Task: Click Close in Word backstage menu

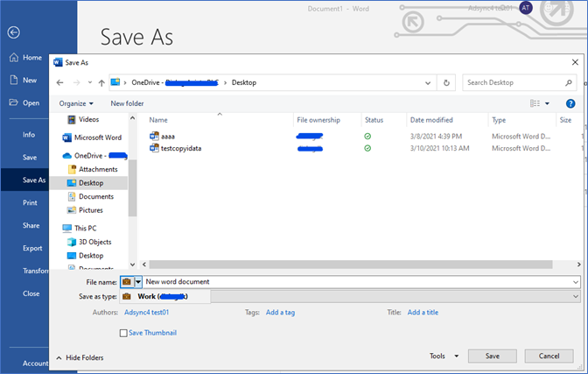Action: tap(31, 293)
